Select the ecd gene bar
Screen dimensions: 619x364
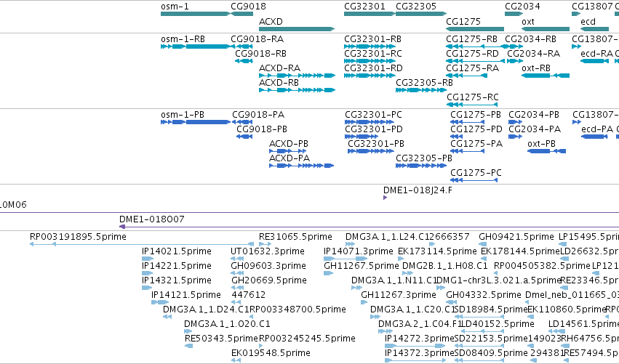coord(594,29)
